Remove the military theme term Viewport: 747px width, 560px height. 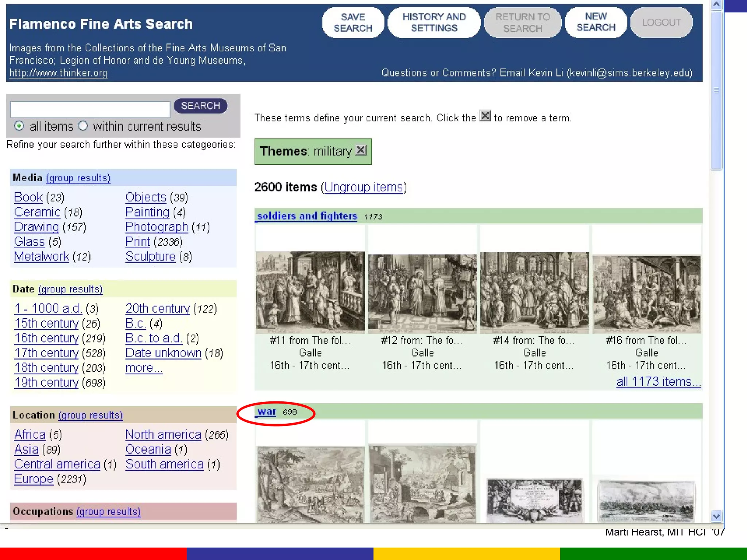pos(361,150)
